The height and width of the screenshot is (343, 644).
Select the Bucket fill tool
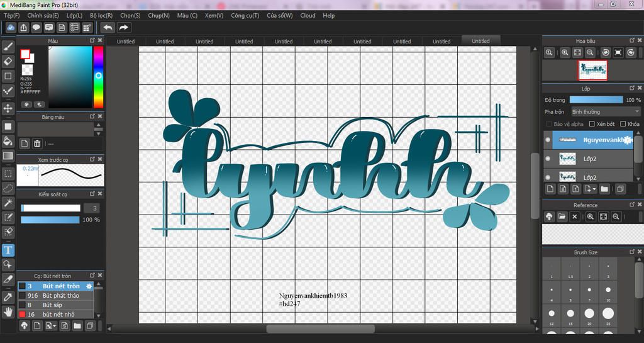pos(8,142)
